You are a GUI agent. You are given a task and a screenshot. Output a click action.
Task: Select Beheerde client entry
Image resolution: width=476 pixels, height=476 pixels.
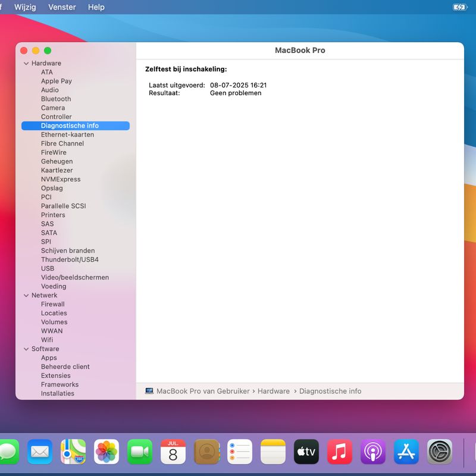pos(65,367)
